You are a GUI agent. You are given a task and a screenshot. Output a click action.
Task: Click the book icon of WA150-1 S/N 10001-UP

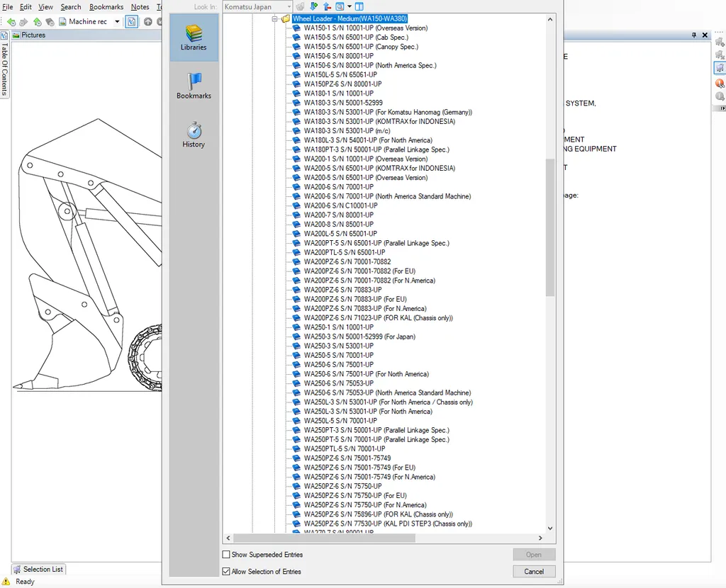click(x=297, y=28)
